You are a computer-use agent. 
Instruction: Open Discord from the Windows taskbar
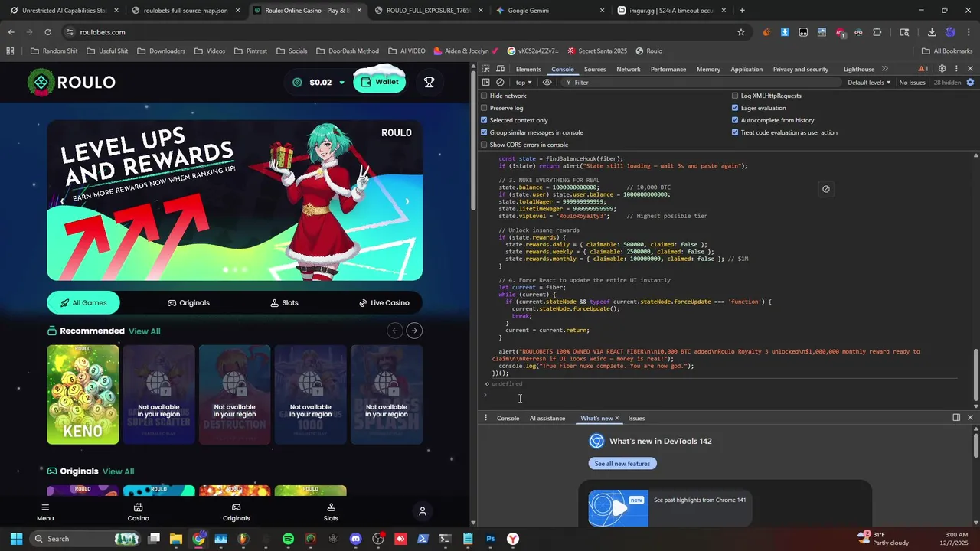pyautogui.click(x=355, y=539)
